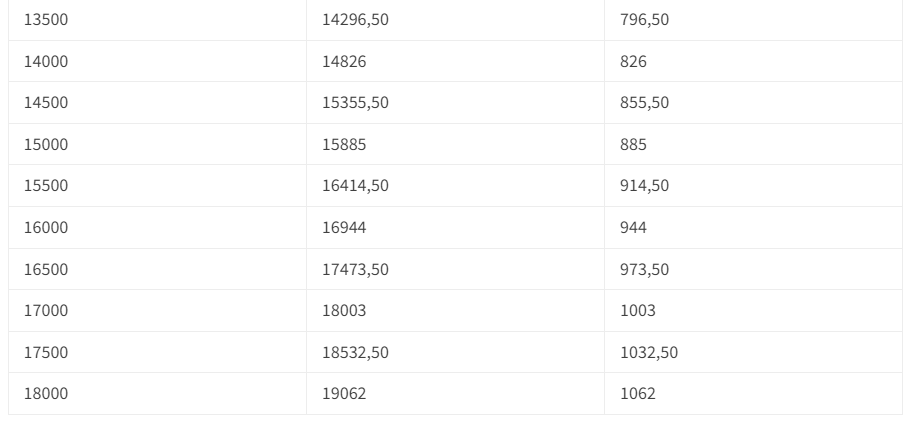Screen dimensions: 916x423
Task: Click the 15000 cell in first column
Action: 46,145
